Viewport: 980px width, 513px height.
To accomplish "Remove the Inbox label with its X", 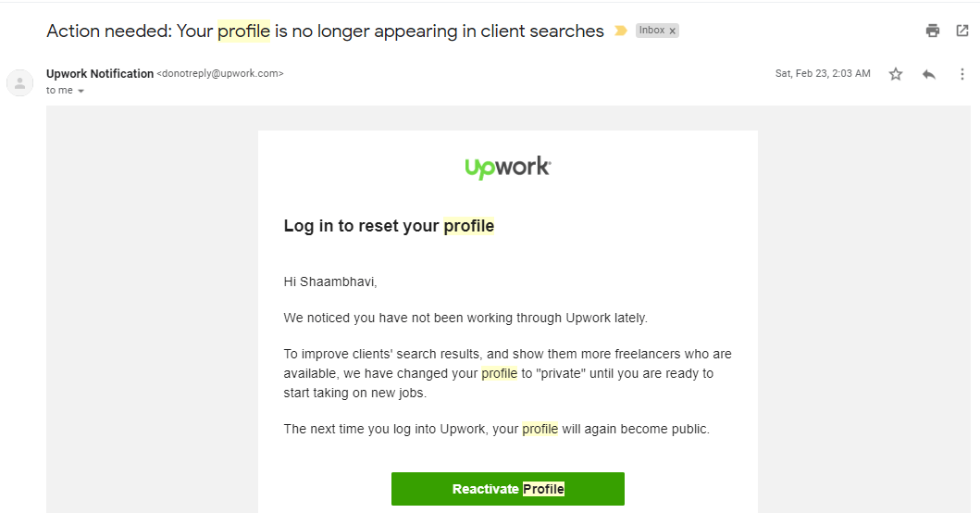I will tap(673, 31).
